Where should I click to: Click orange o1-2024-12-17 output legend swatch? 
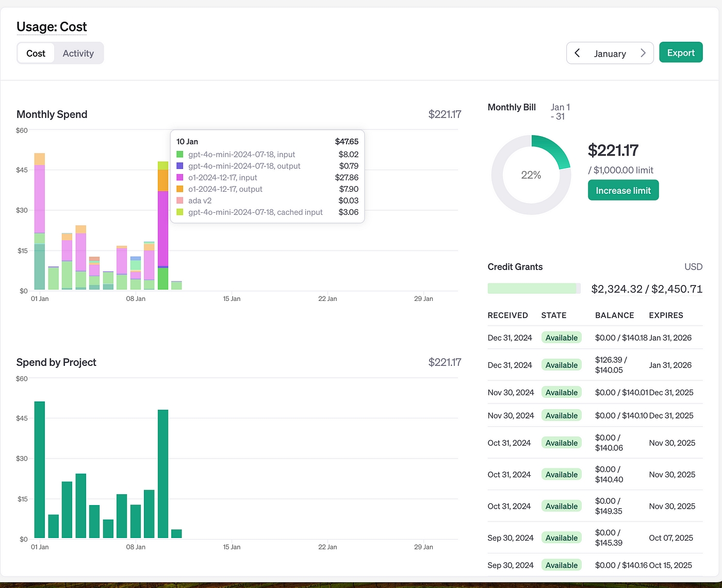click(x=180, y=189)
